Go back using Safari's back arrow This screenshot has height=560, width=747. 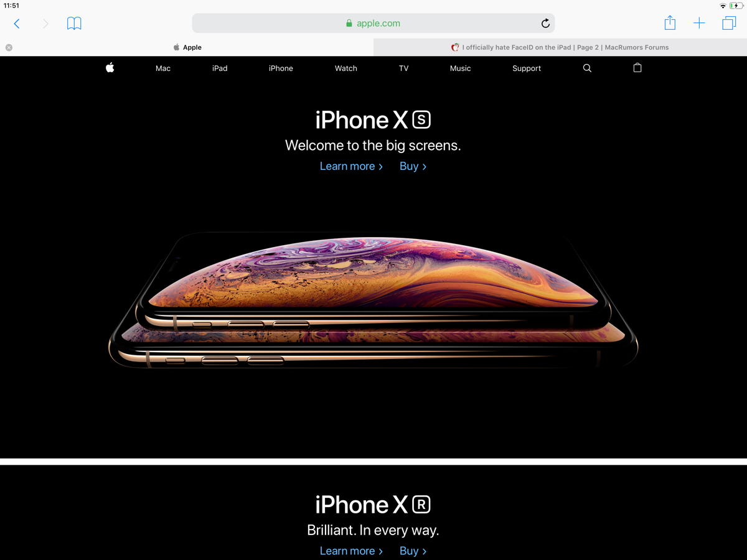click(17, 24)
